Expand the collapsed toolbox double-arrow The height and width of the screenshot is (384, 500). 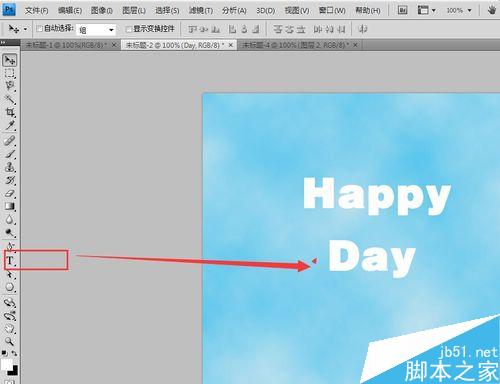pyautogui.click(x=3, y=42)
